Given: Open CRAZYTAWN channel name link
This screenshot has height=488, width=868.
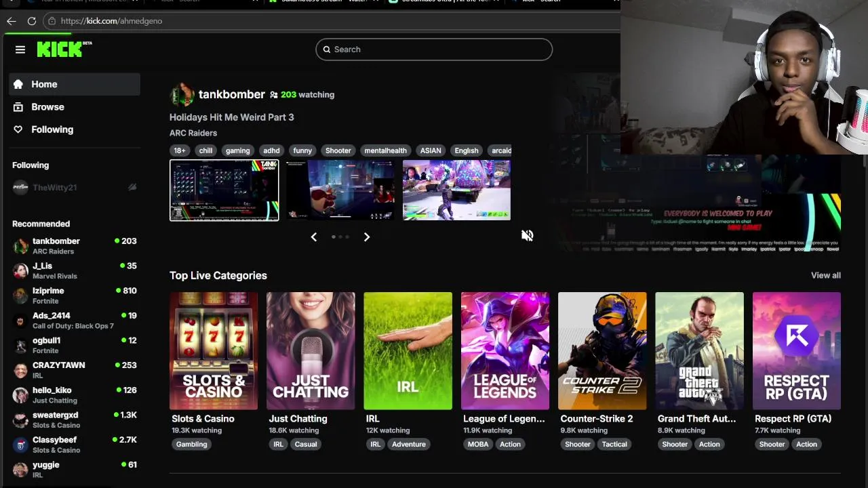Looking at the screenshot, I should [x=59, y=365].
